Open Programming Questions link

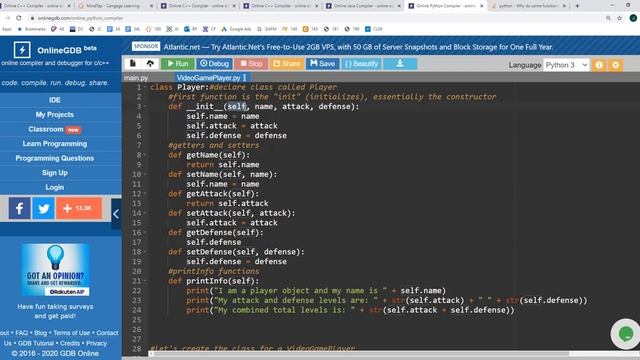[55, 158]
